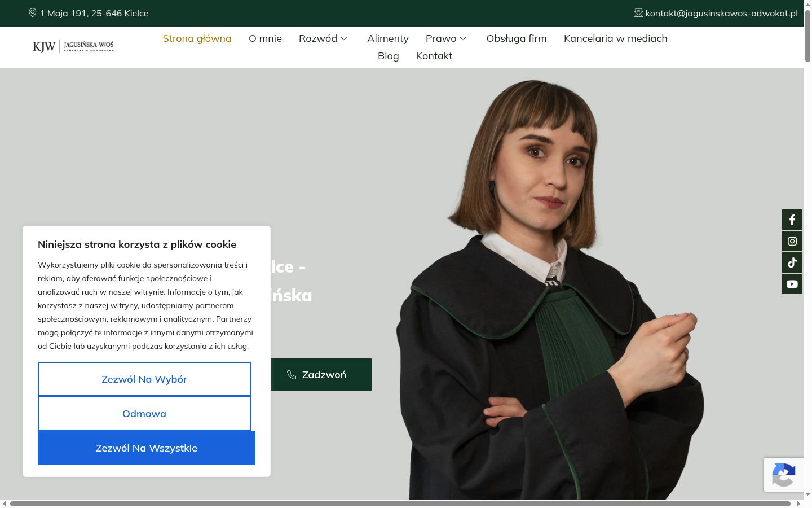Click the KJW Jagusińska-Włoś logo
Screen dimensions: 812x508
(73, 46)
